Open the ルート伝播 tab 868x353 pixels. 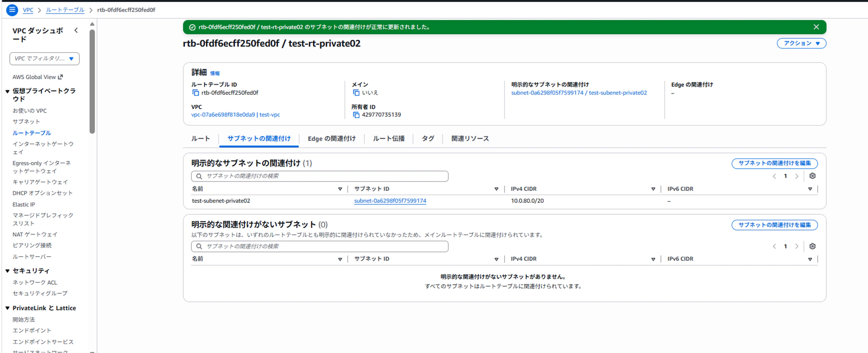click(388, 139)
